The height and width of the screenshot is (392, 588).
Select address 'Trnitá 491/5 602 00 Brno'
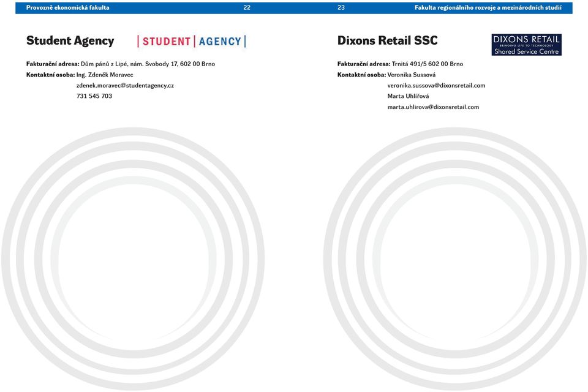pyautogui.click(x=428, y=64)
